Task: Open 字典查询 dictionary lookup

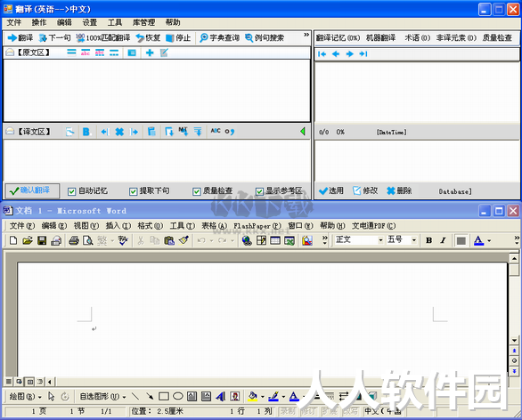Action: pyautogui.click(x=219, y=38)
